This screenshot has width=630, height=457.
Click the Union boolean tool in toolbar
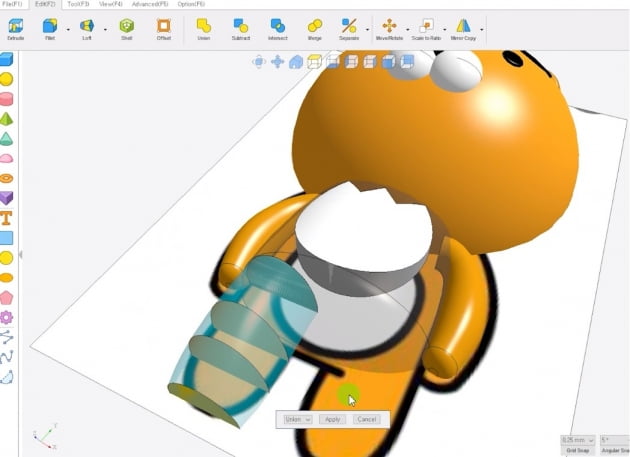[204, 29]
